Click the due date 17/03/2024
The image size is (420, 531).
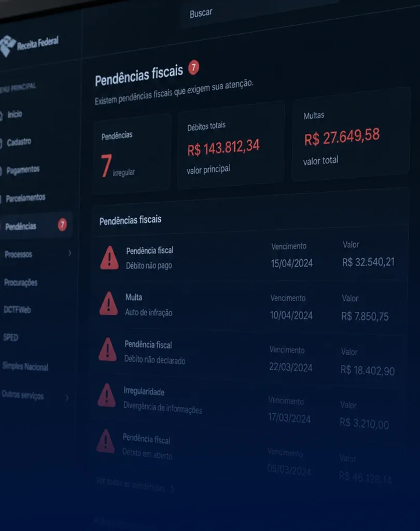click(289, 418)
